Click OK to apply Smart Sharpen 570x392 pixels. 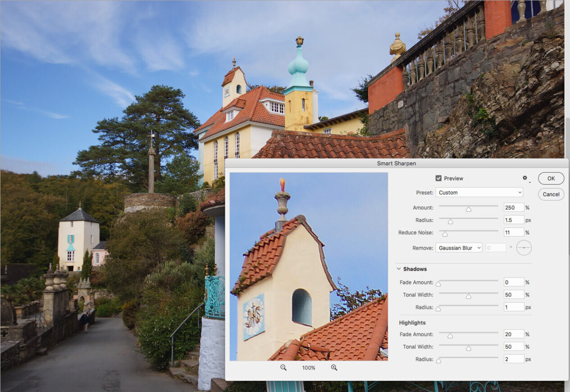point(551,178)
